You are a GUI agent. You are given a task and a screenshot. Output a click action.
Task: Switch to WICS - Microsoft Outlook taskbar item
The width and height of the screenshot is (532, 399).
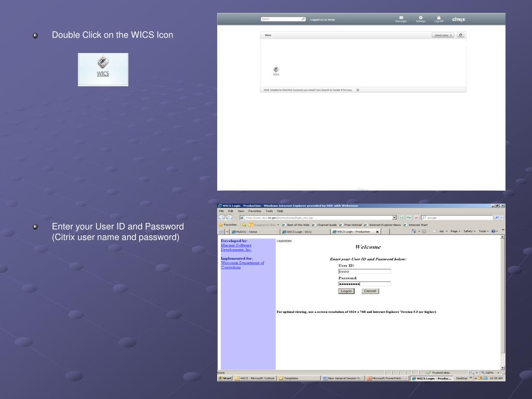pos(255,378)
